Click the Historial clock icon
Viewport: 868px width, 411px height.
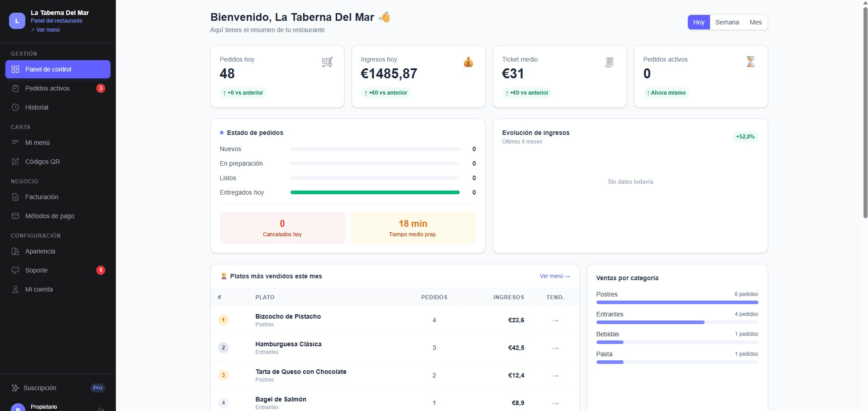(15, 107)
